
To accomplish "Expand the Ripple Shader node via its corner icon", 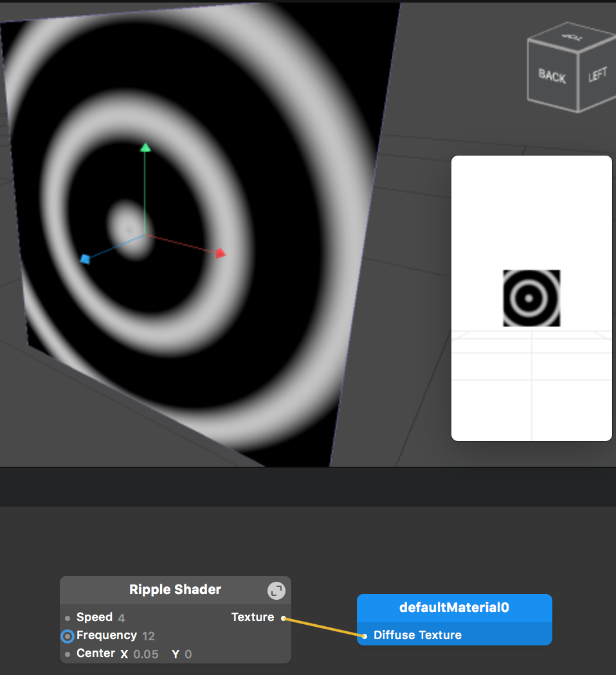I will (x=276, y=589).
